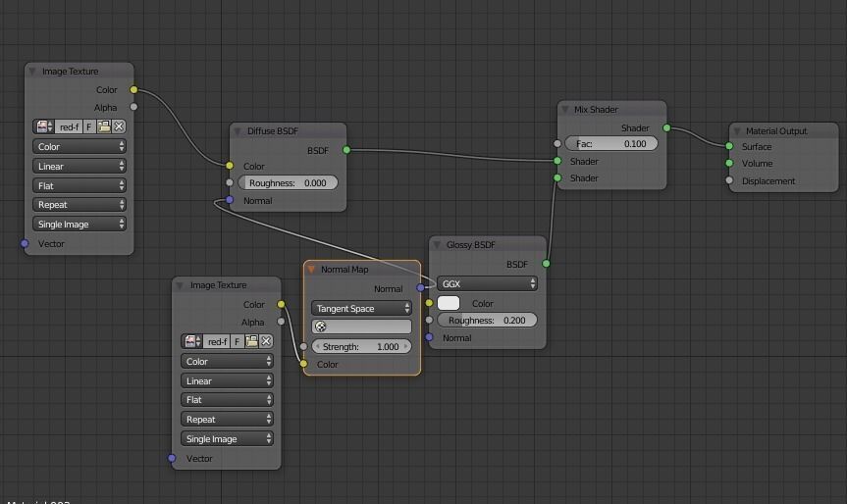This screenshot has height=504, width=847.
Task: Click Surface socket on Material Output
Action: [x=729, y=146]
